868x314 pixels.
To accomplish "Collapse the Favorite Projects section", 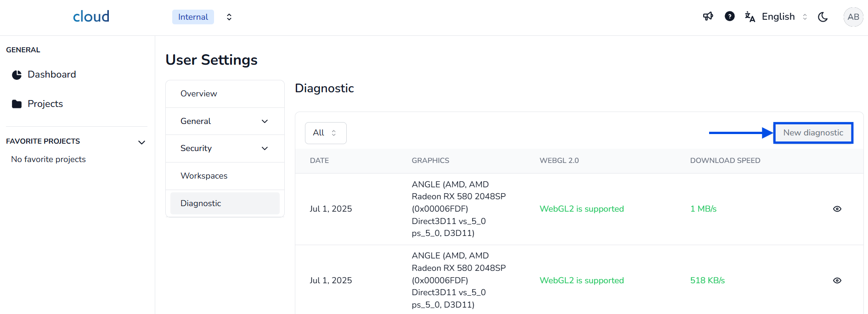I will point(142,142).
